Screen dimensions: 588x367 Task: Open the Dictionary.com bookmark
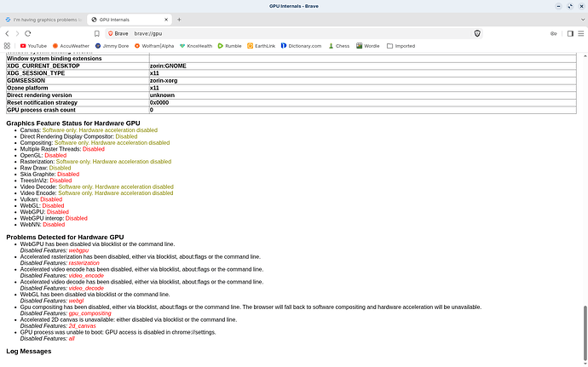301,46
